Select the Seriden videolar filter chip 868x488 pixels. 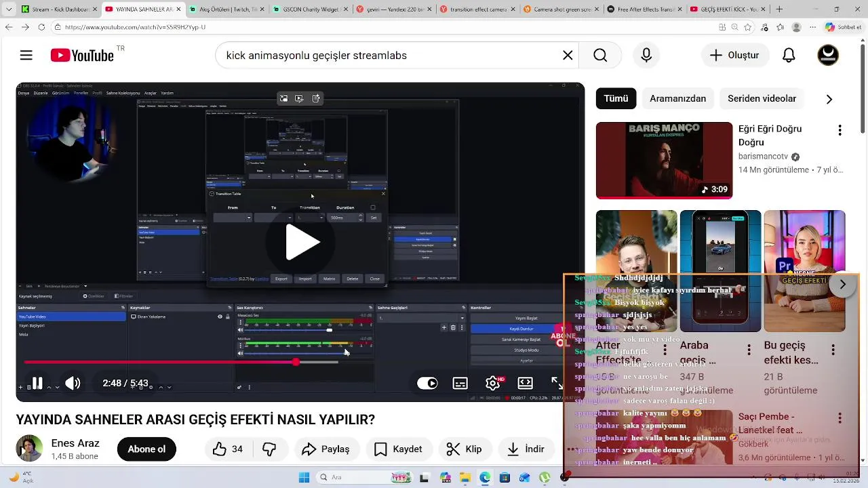coord(762,98)
